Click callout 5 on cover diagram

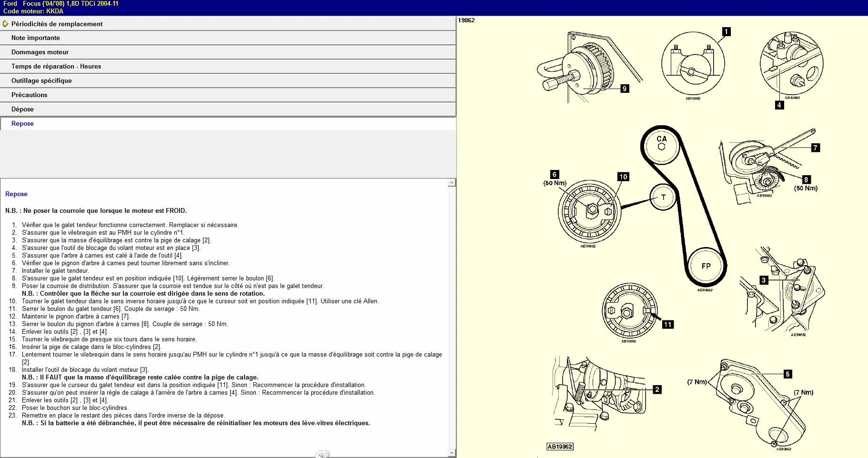787,374
